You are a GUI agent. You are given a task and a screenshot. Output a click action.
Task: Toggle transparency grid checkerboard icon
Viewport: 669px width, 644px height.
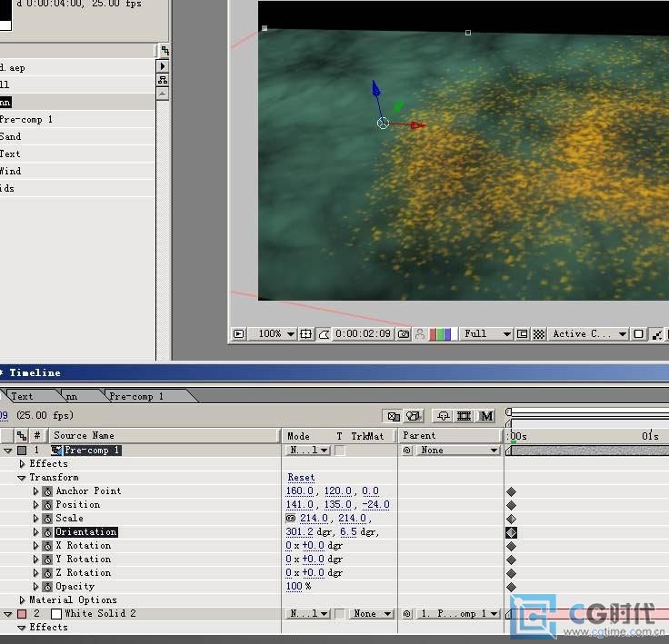pyautogui.click(x=539, y=334)
